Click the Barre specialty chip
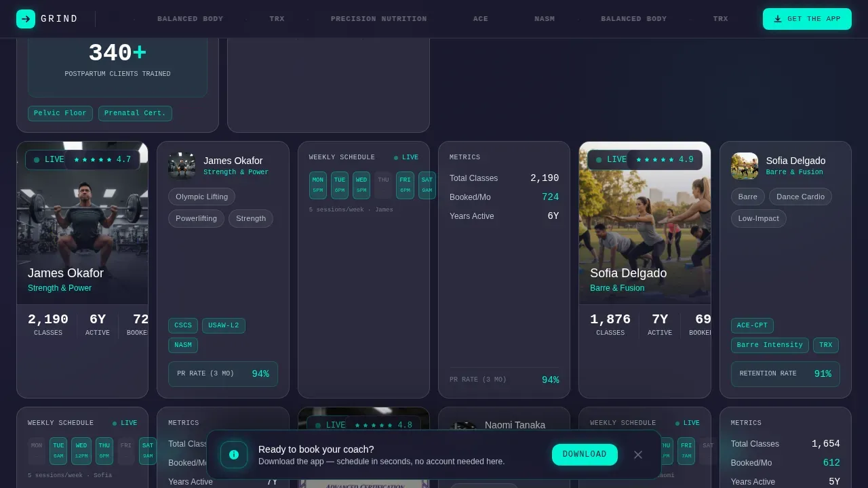This screenshot has height=488, width=868. pos(748,197)
